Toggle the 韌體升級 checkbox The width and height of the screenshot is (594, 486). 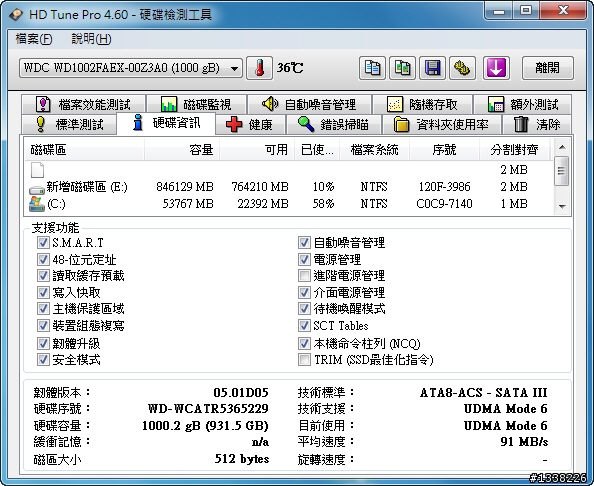[x=43, y=343]
